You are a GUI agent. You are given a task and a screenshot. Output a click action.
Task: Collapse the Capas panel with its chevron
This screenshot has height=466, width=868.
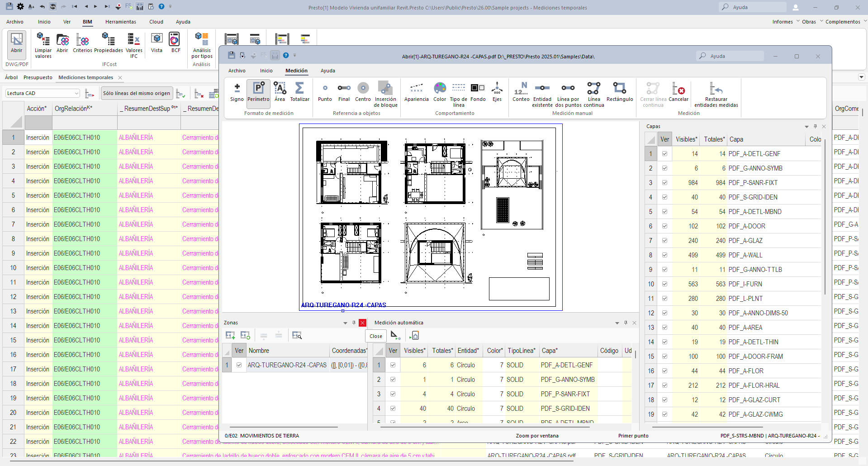click(806, 126)
